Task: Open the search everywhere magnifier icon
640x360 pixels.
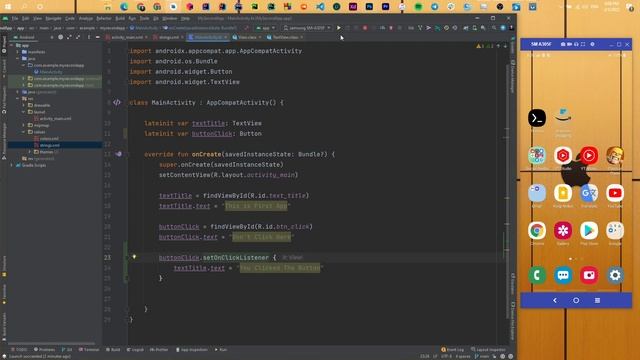Action: tap(494, 28)
